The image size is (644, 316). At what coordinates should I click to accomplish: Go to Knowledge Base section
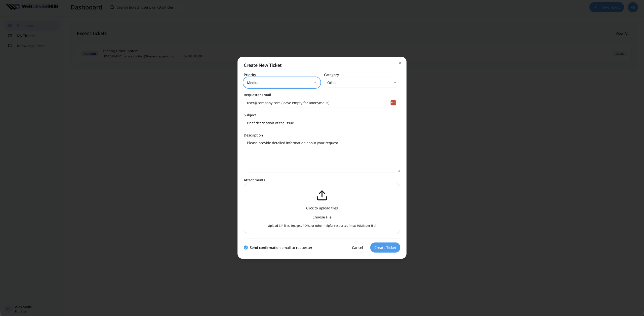[x=31, y=46]
